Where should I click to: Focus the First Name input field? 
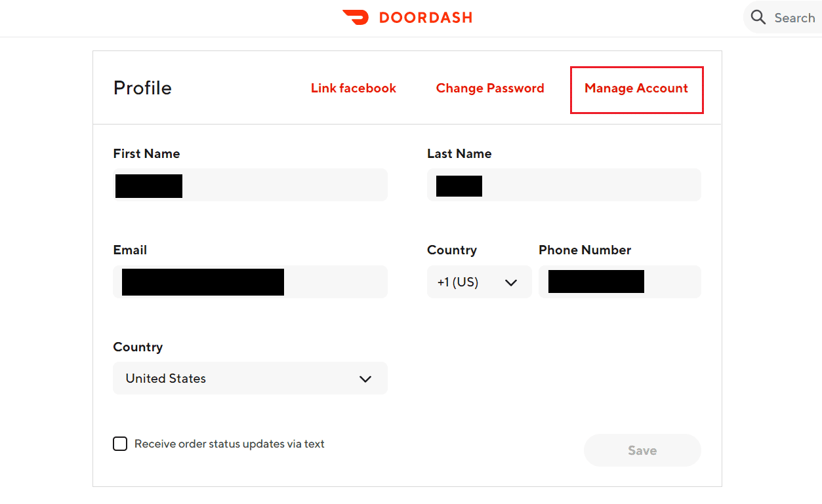click(250, 185)
